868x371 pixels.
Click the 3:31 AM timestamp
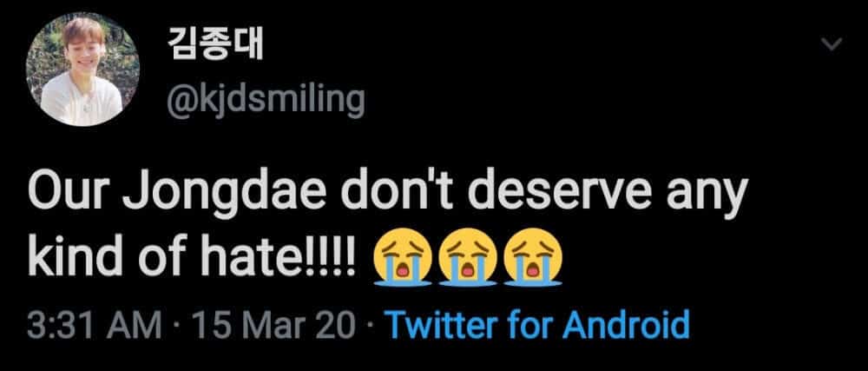tap(94, 327)
